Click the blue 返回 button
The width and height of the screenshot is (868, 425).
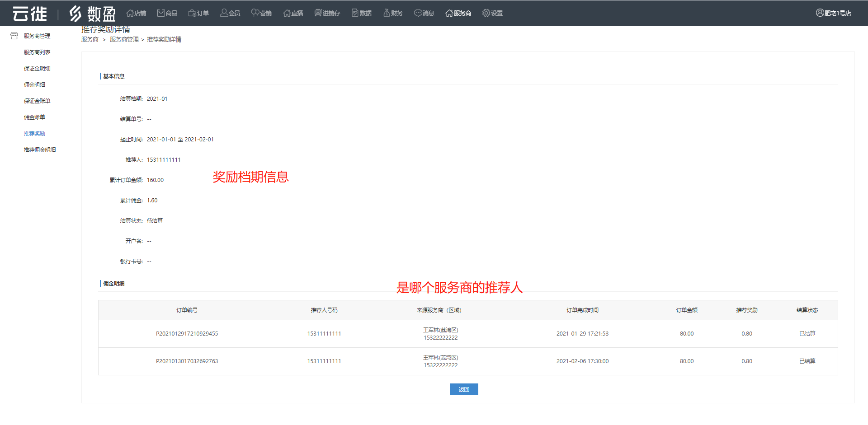click(464, 389)
